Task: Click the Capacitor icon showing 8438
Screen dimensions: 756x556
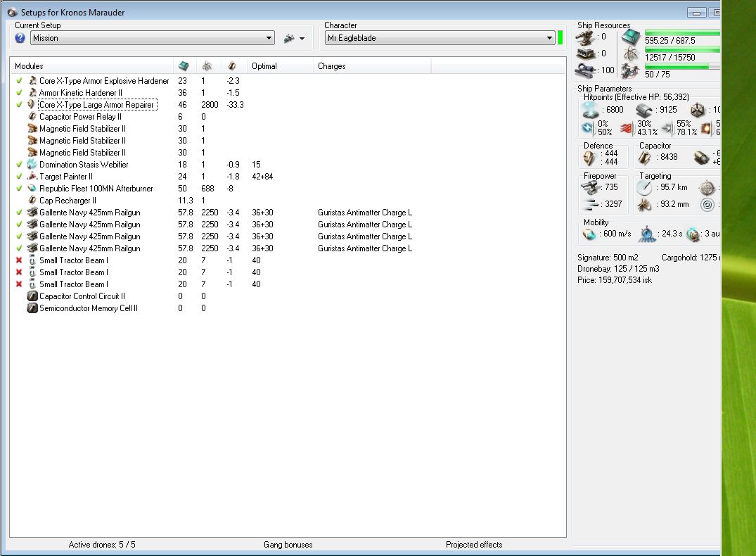Action: (645, 158)
